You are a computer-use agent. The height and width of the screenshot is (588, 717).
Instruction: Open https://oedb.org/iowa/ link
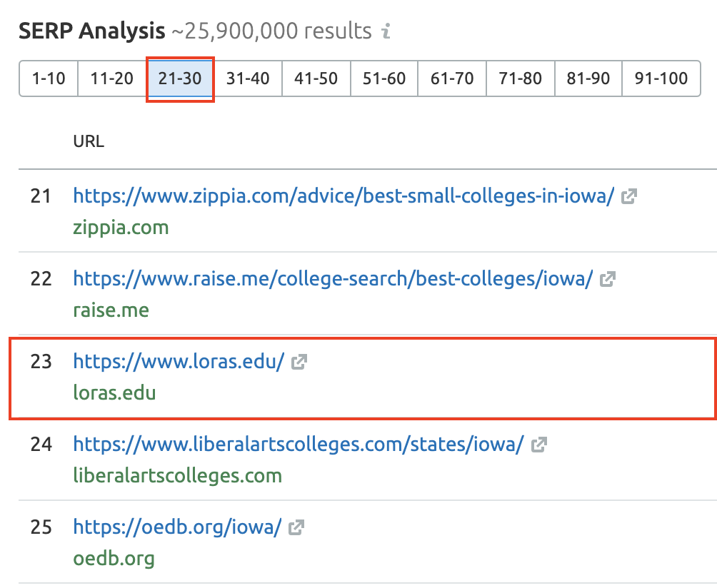(177, 527)
